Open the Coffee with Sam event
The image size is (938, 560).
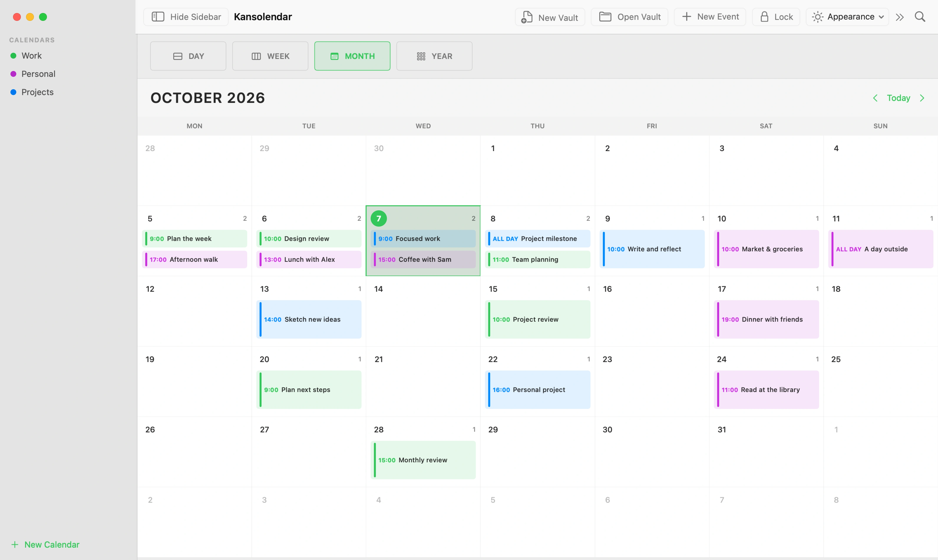pos(423,260)
